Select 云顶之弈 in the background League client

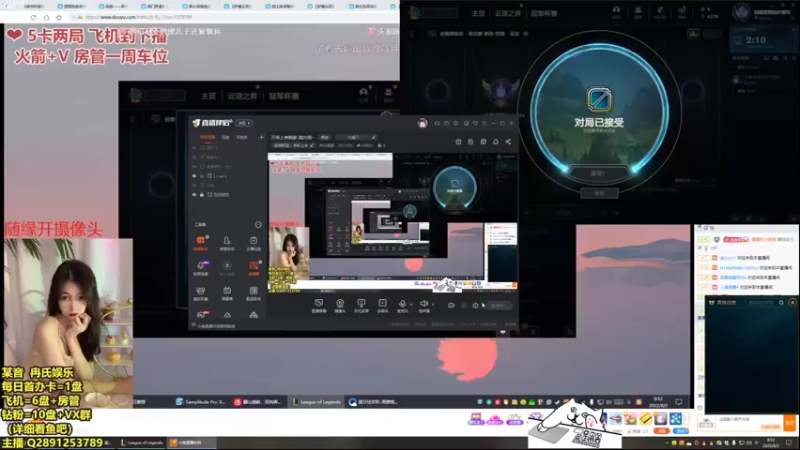coord(242,96)
